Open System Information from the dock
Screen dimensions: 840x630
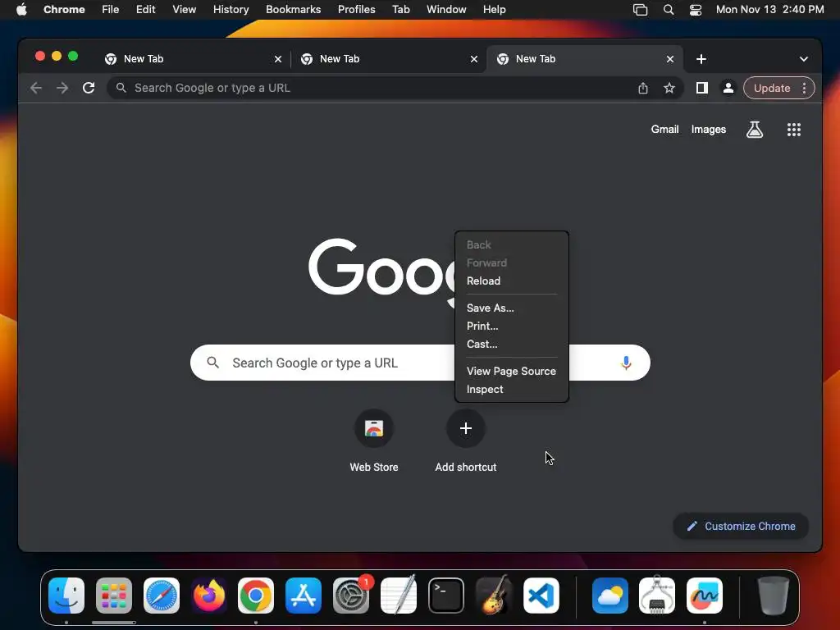[x=657, y=596]
